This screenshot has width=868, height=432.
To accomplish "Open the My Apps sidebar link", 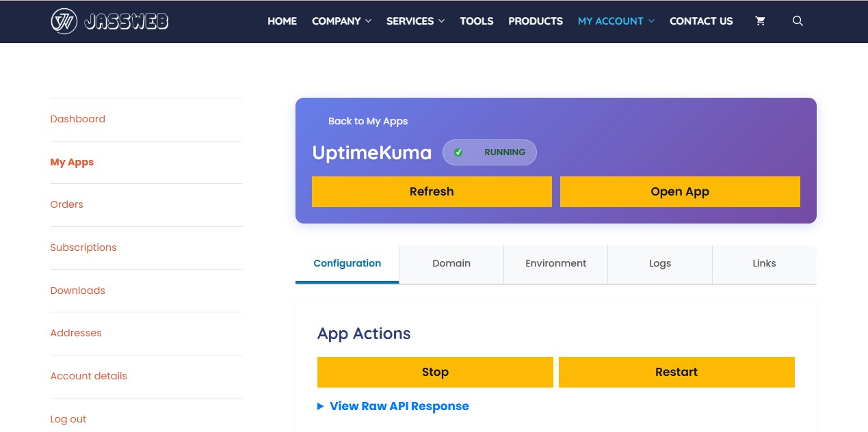I will [72, 162].
